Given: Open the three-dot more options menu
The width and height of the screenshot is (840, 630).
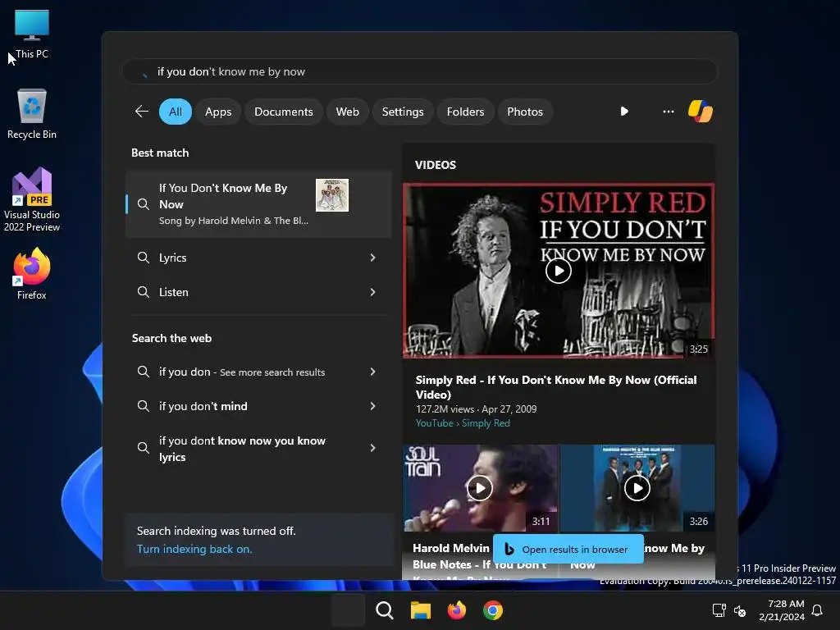Looking at the screenshot, I should click(668, 112).
